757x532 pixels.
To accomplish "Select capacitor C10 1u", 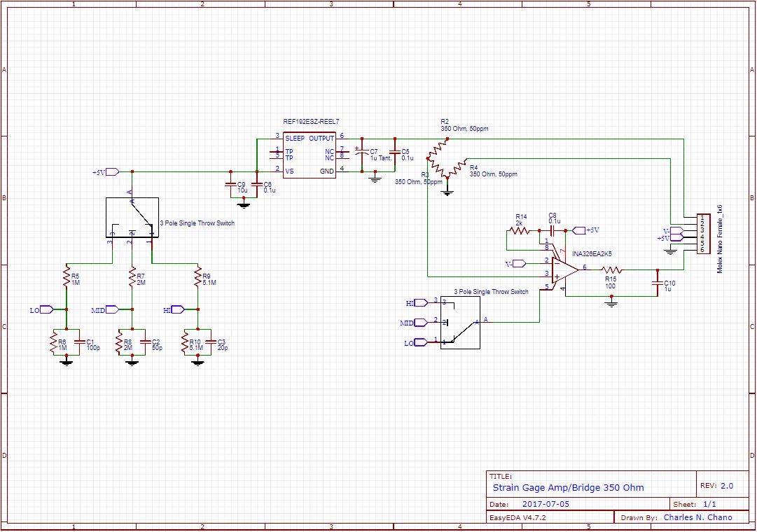I will (x=657, y=283).
